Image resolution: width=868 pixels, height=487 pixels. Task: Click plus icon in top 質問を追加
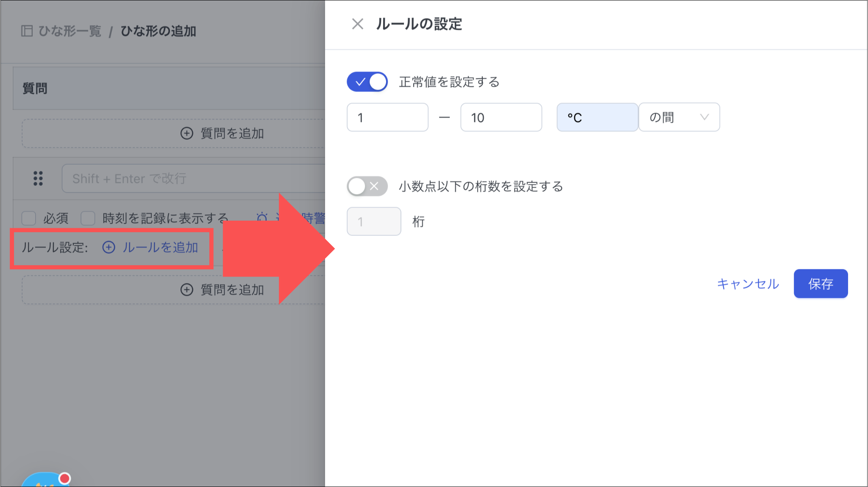[x=186, y=133]
